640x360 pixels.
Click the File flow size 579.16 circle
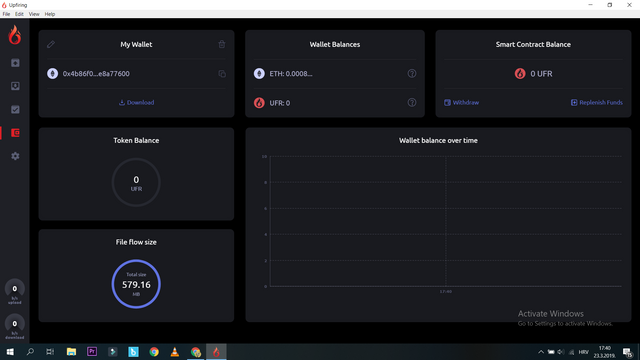tap(136, 284)
